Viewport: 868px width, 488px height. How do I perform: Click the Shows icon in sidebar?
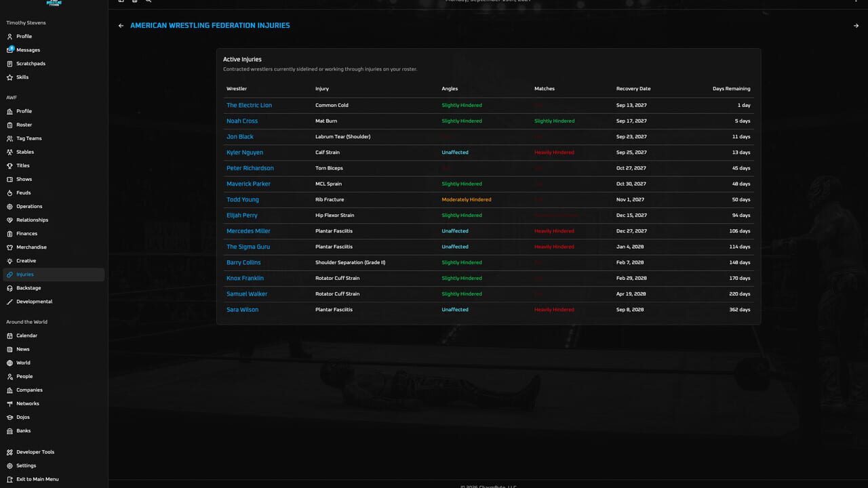[x=9, y=179]
